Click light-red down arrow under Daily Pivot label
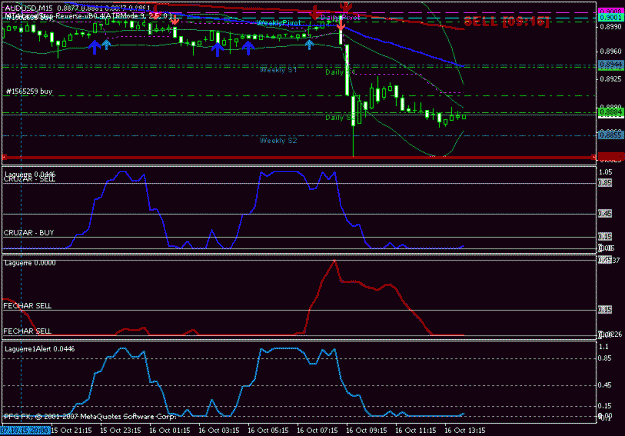This screenshot has height=436, width=625. [341, 24]
